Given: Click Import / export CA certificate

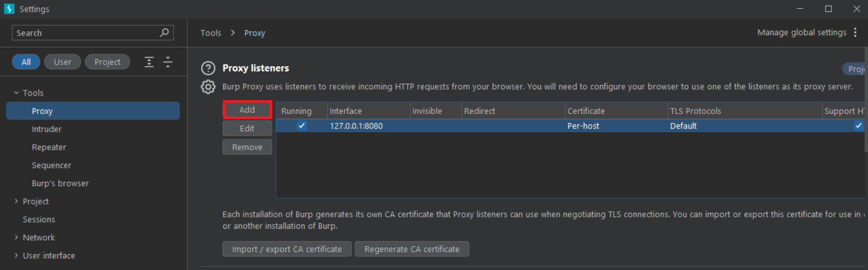Looking at the screenshot, I should [x=287, y=249].
